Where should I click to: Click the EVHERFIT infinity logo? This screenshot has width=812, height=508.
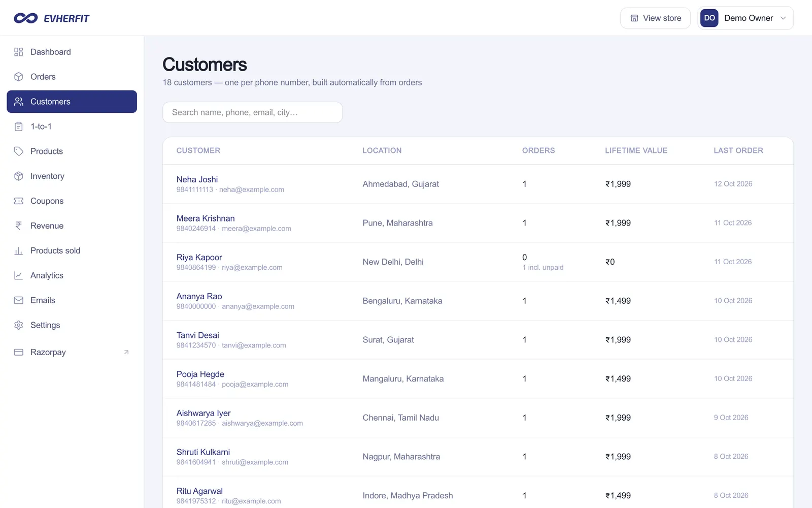coord(26,18)
